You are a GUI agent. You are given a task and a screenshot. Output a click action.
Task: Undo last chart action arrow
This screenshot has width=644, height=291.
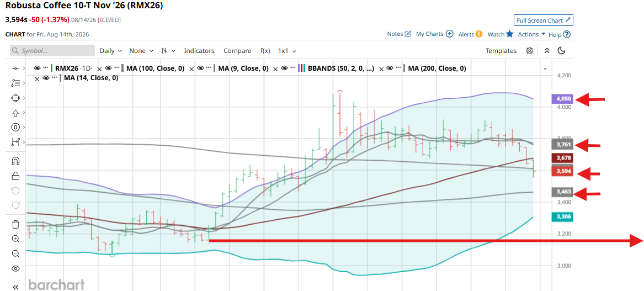click(x=15, y=191)
